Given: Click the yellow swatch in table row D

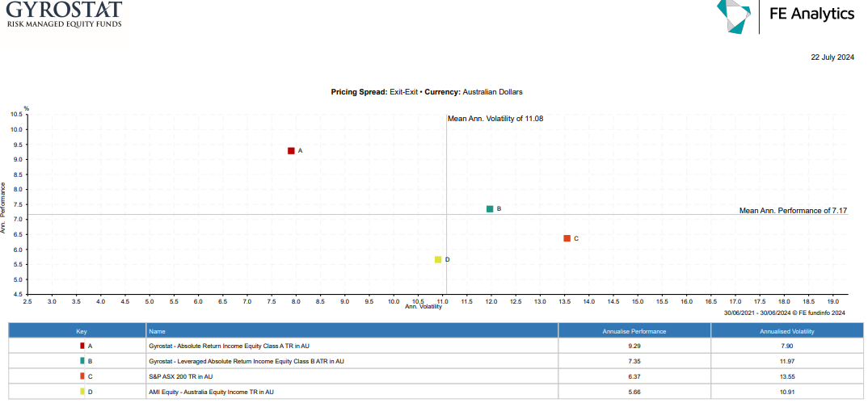Looking at the screenshot, I should click(82, 392).
